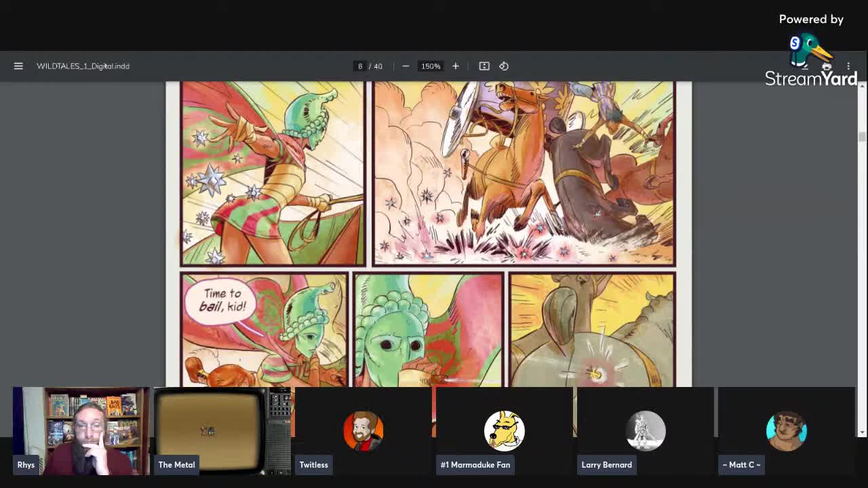
Task: Click the zoom out minus button
Action: click(406, 66)
